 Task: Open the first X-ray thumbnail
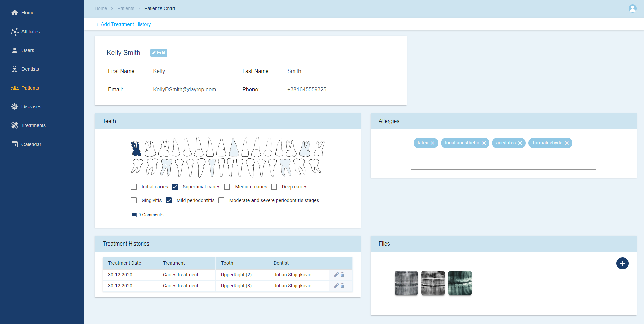point(406,283)
